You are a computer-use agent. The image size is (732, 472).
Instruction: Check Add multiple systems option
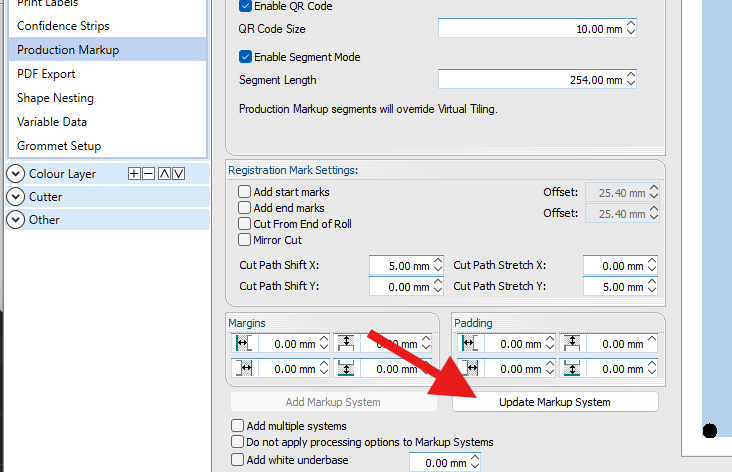[238, 427]
